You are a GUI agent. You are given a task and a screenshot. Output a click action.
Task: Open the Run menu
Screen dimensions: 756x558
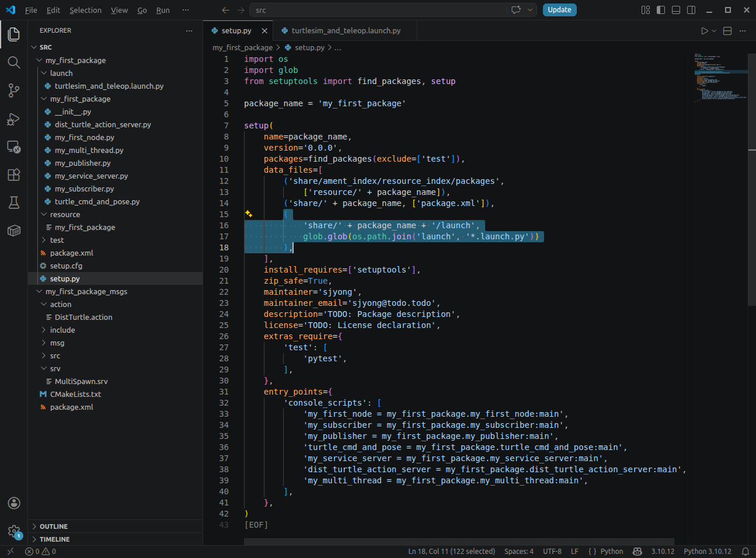click(163, 10)
